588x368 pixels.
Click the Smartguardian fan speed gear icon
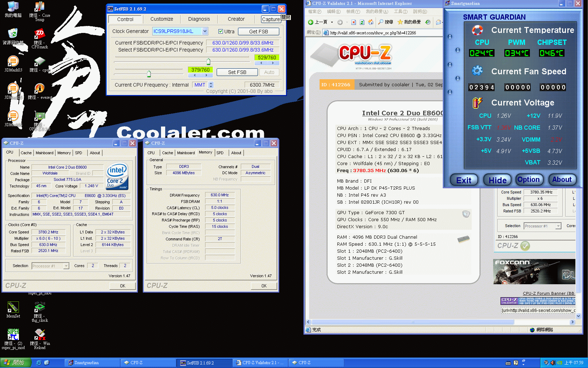pos(477,71)
